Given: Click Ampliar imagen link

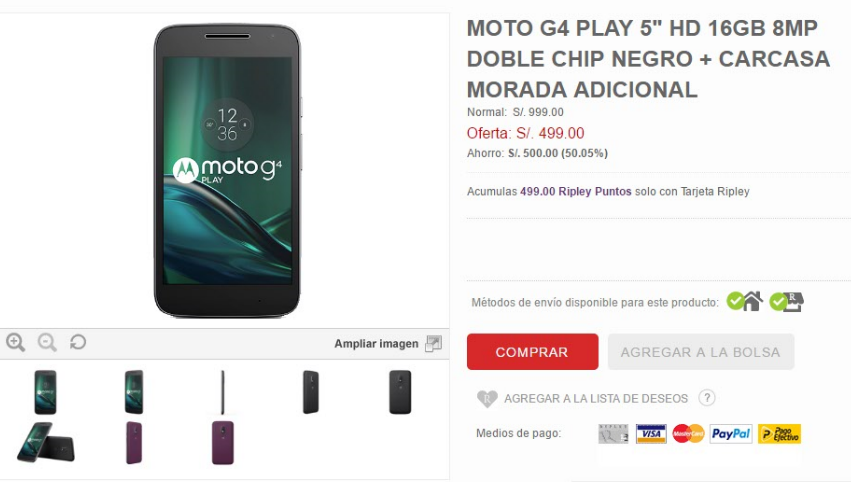Looking at the screenshot, I should 376,344.
